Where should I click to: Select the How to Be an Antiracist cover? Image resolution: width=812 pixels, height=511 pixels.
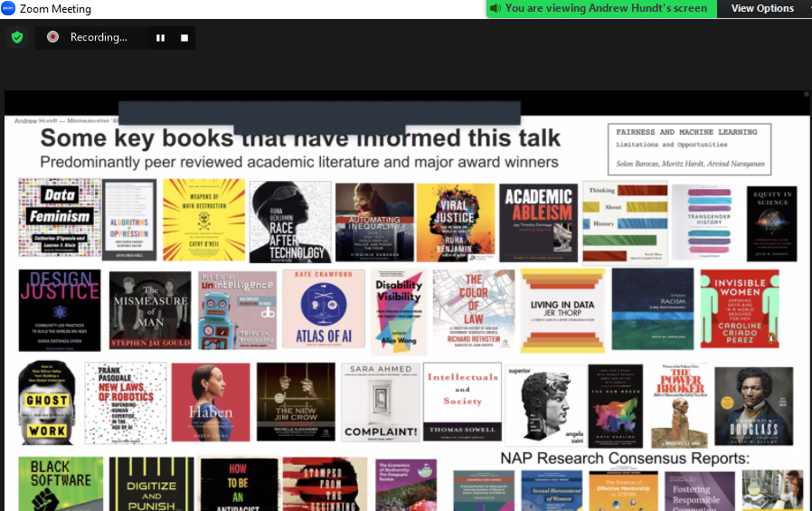click(x=238, y=484)
